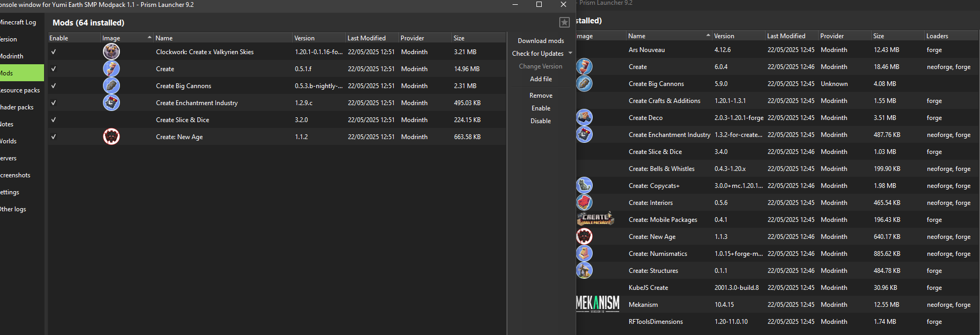This screenshot has width=980, height=335.
Task: Click the Create Enchantment Industry icon in the console window
Action: 111,102
